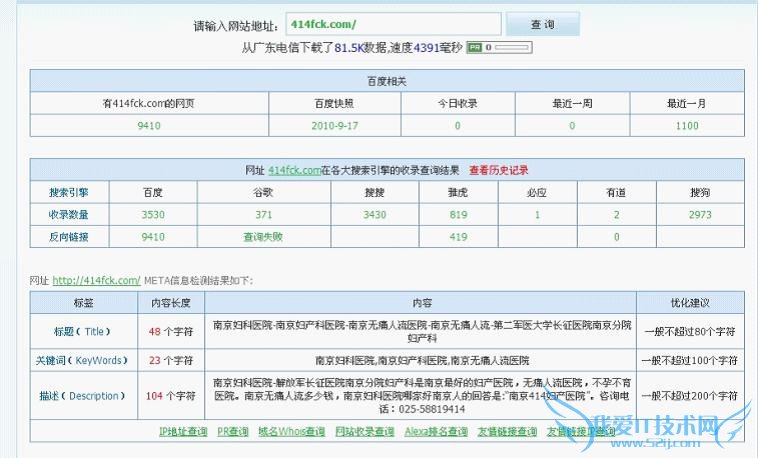Open 网站收录查询 link
Screen dimensions: 758x458
[364, 431]
